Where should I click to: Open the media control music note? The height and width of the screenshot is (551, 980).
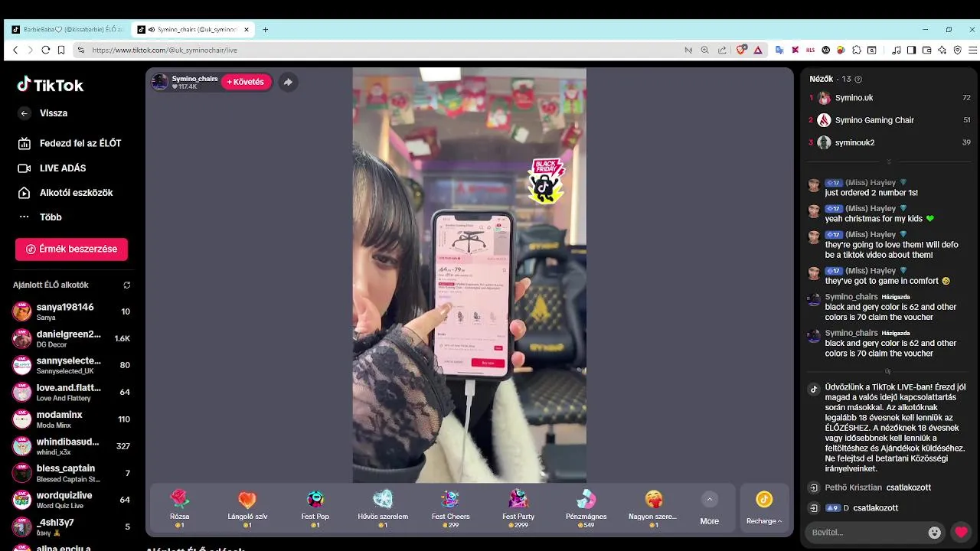click(x=897, y=50)
